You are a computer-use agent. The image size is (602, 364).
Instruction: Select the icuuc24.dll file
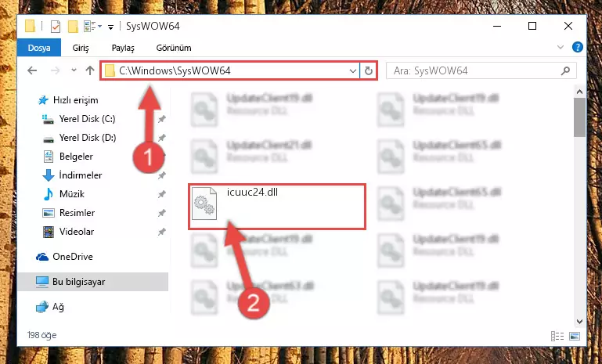coord(277,207)
